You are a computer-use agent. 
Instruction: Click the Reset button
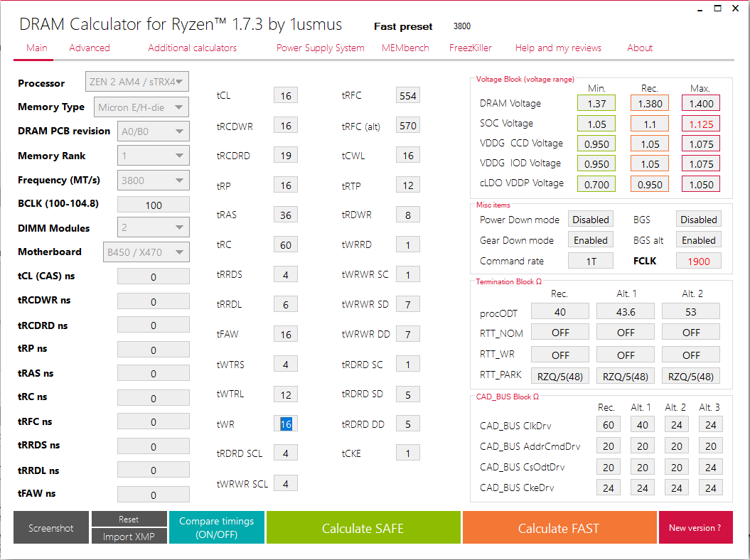click(x=129, y=519)
